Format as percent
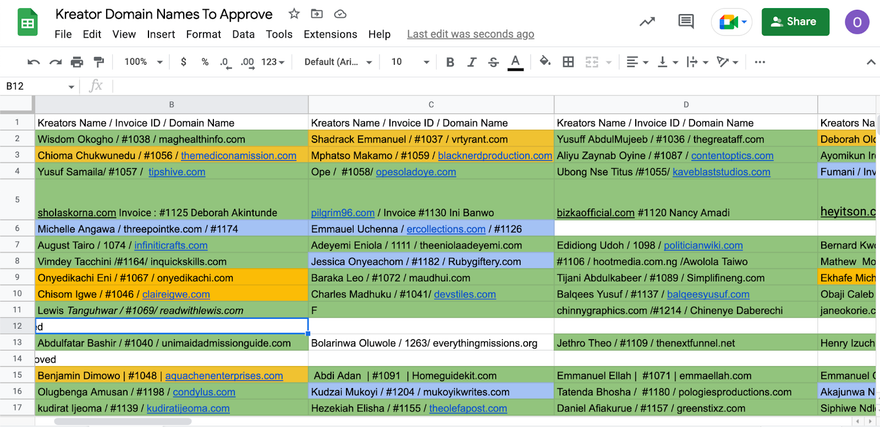Image resolution: width=880 pixels, height=427 pixels. pos(205,62)
